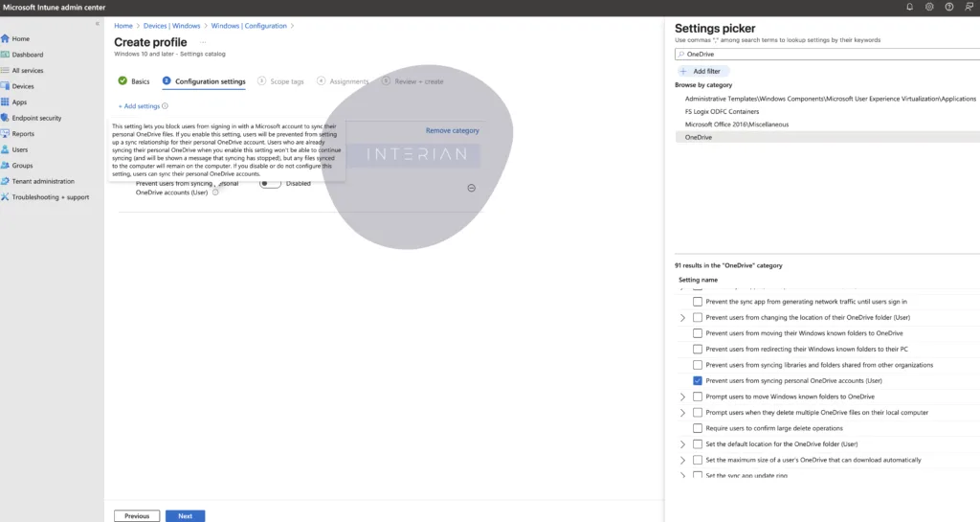This screenshot has height=522, width=980.
Task: Click info icon beside OneDrive accounts (User)
Action: tap(215, 193)
